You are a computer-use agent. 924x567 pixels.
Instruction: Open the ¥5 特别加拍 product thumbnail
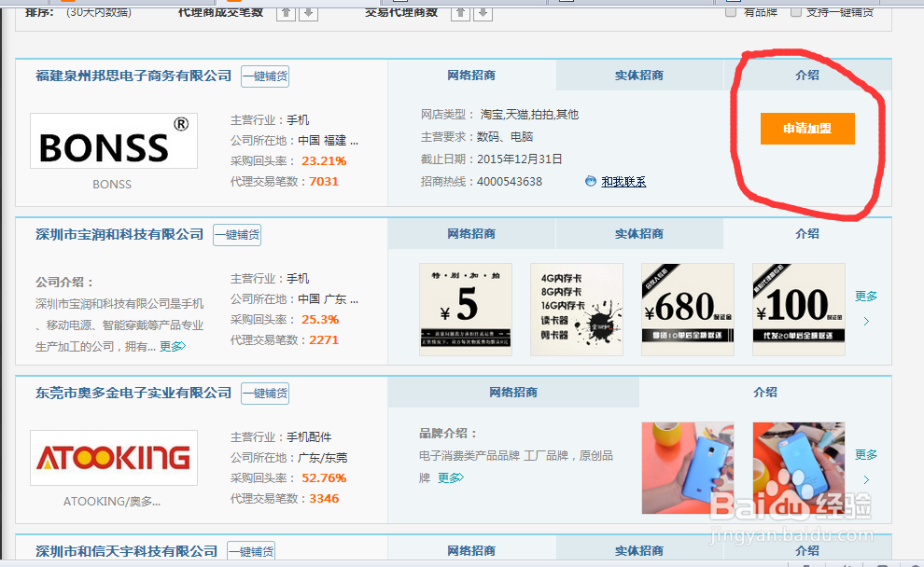click(466, 310)
